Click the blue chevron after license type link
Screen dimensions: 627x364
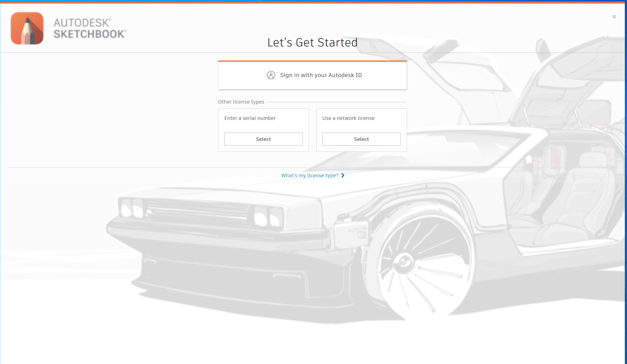(343, 175)
